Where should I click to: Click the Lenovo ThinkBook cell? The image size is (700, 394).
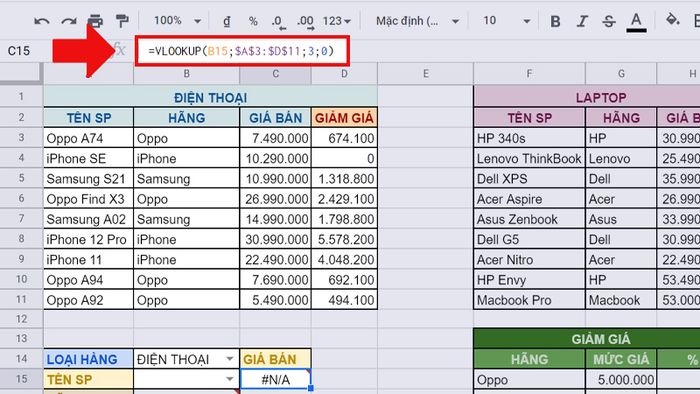[529, 158]
